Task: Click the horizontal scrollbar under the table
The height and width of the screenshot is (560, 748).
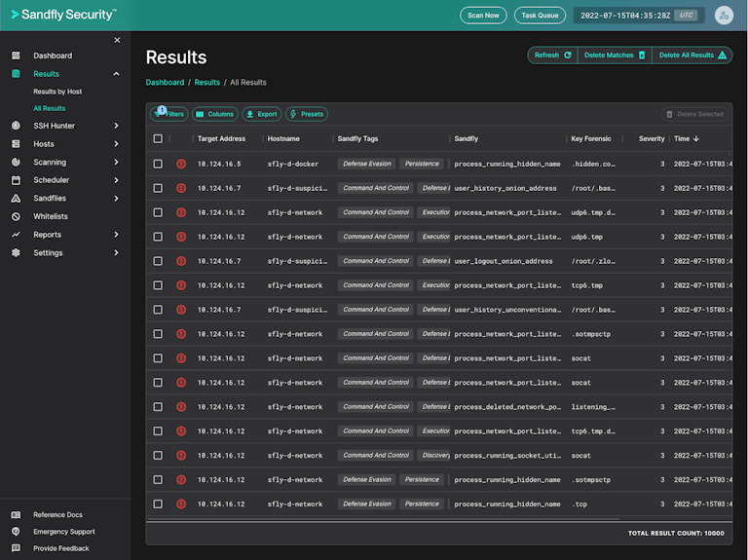Action: tap(384, 519)
